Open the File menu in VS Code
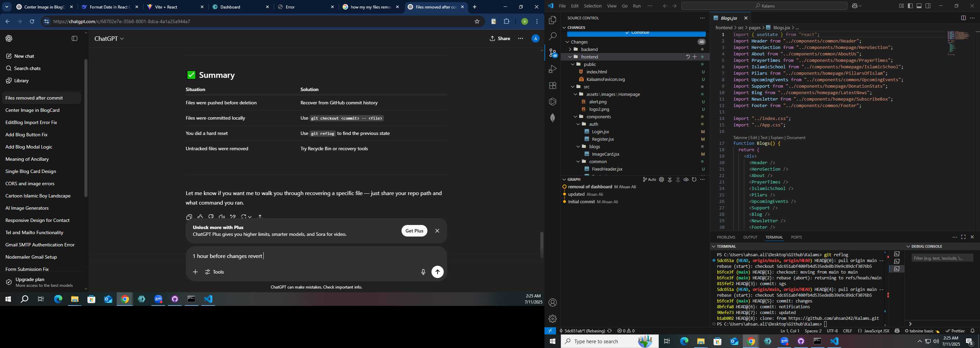Viewport: 980px width, 348px height. [x=562, y=6]
